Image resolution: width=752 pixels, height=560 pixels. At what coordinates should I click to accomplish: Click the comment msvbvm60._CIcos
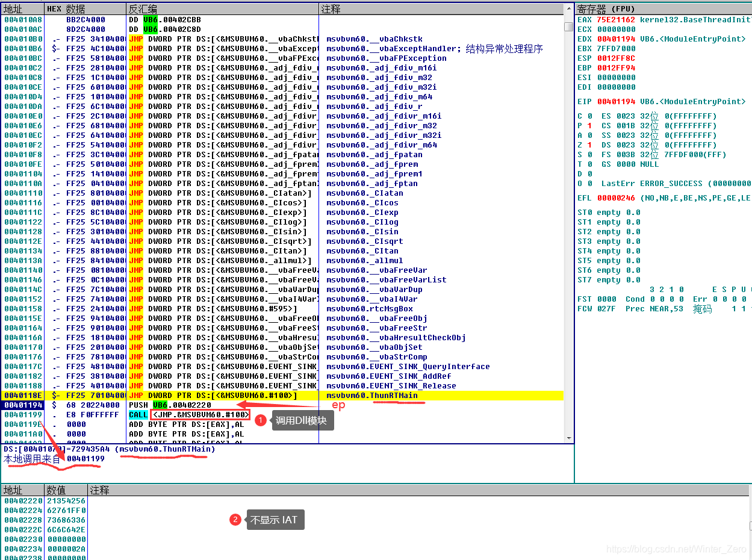tap(362, 203)
